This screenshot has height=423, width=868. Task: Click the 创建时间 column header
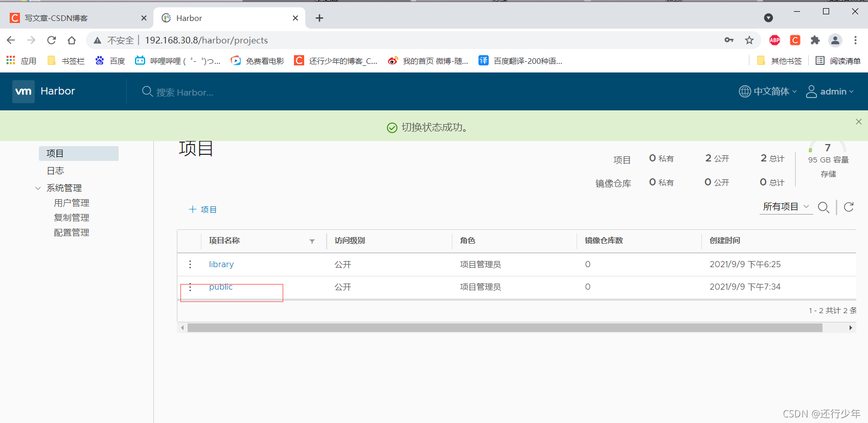click(x=725, y=241)
